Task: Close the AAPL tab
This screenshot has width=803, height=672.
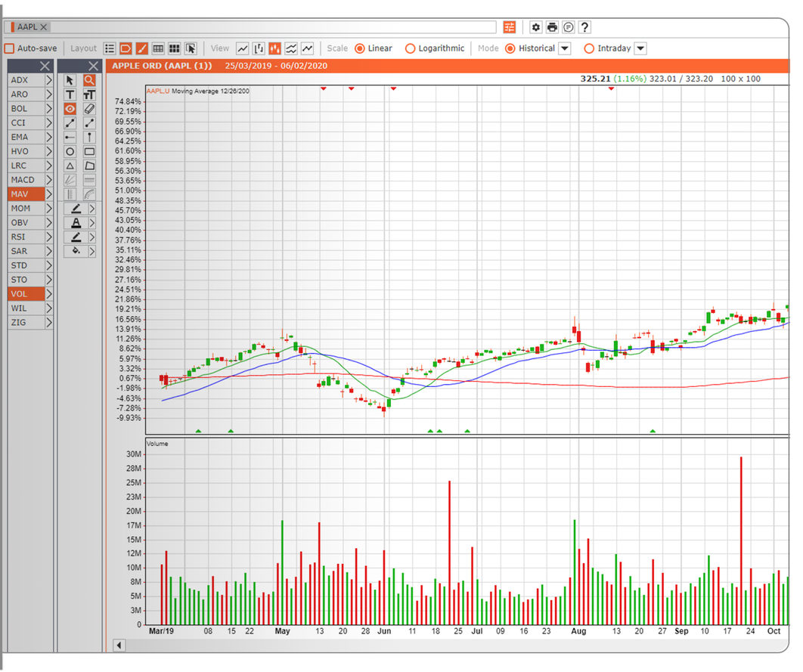Action: coord(44,27)
